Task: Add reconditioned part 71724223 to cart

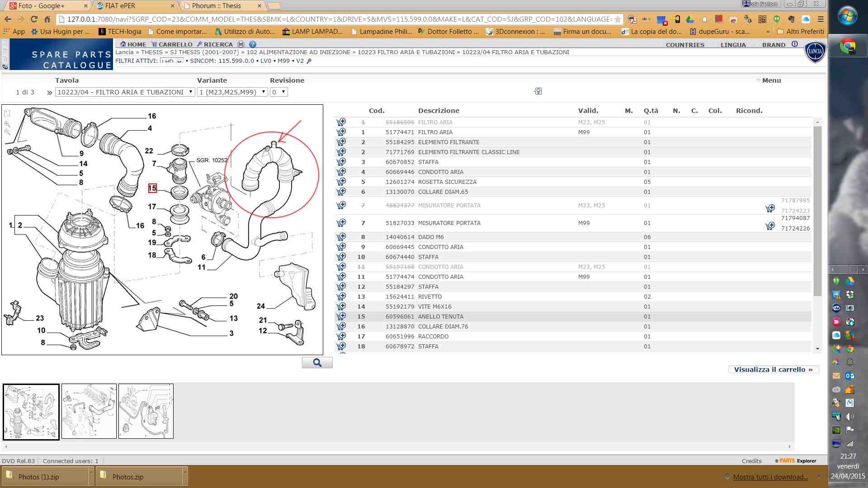Action: click(x=770, y=208)
